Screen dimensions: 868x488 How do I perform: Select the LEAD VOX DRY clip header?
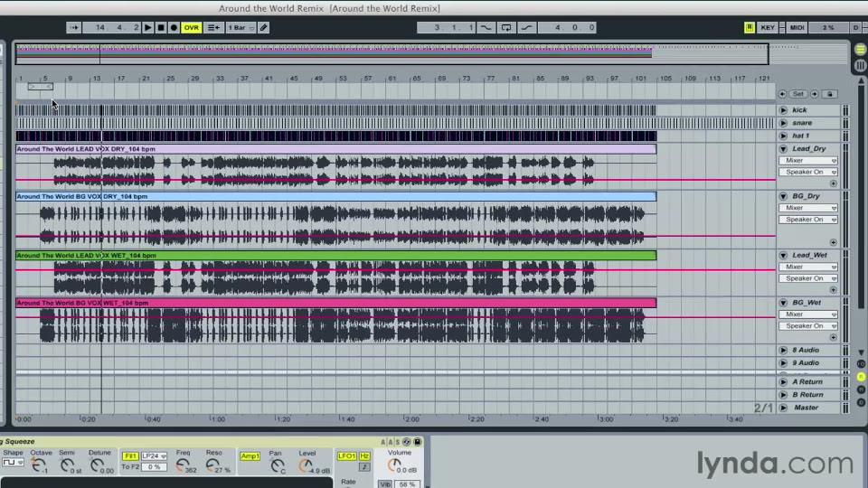click(x=335, y=149)
